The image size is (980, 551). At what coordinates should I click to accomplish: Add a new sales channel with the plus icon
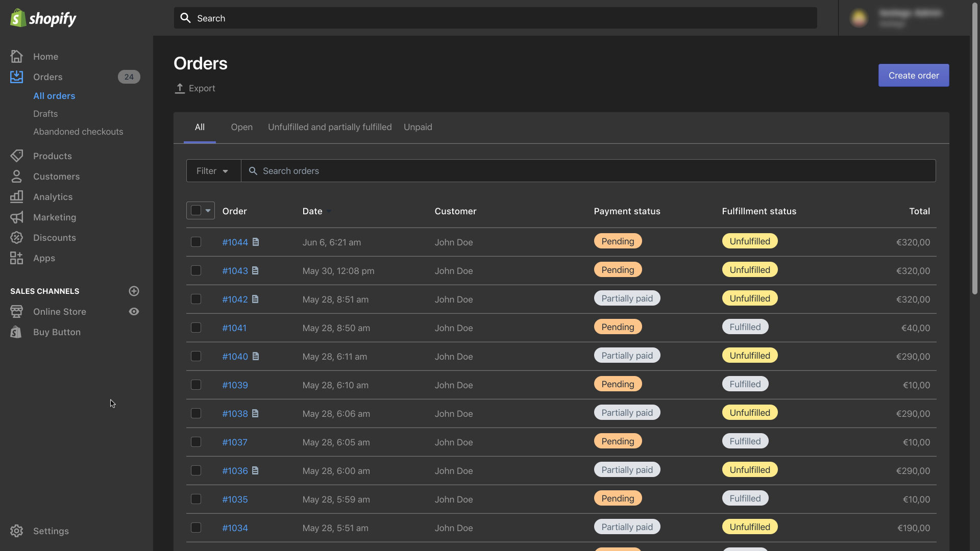pos(134,291)
